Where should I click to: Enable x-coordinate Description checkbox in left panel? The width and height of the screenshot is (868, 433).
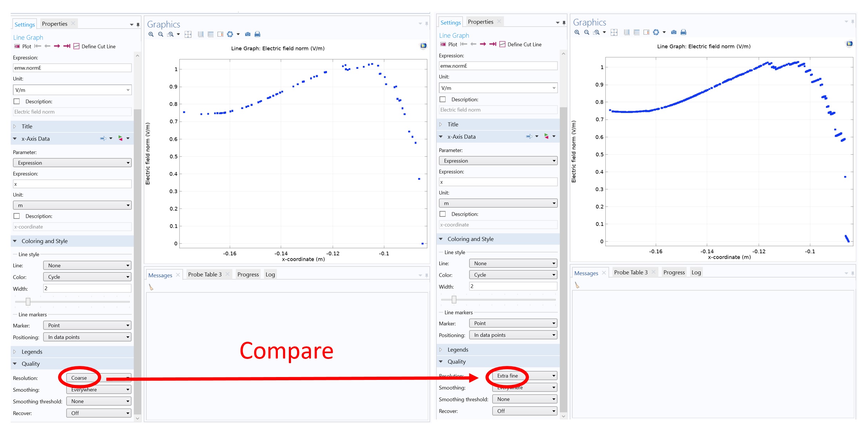tap(17, 216)
